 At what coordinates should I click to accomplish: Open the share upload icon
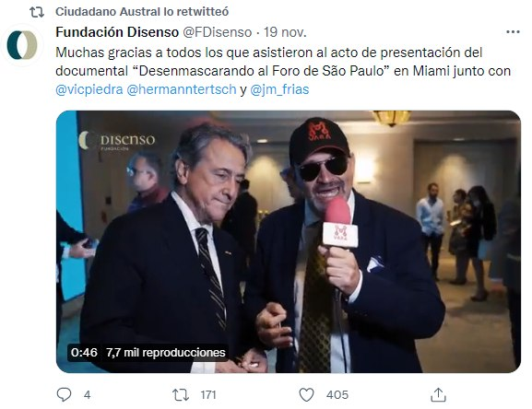tap(438, 395)
